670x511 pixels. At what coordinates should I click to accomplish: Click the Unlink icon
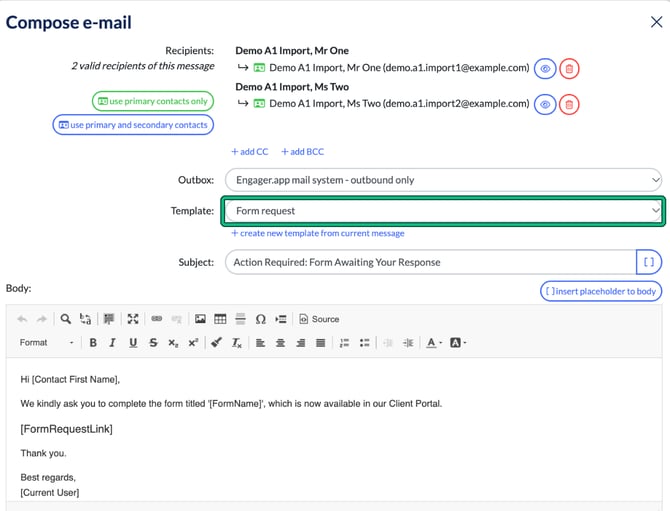point(176,319)
